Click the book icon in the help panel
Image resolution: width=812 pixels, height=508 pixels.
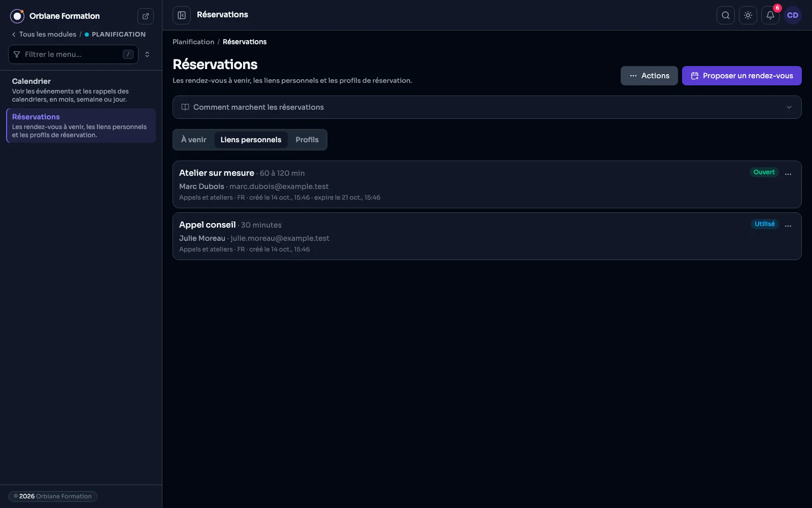click(185, 107)
